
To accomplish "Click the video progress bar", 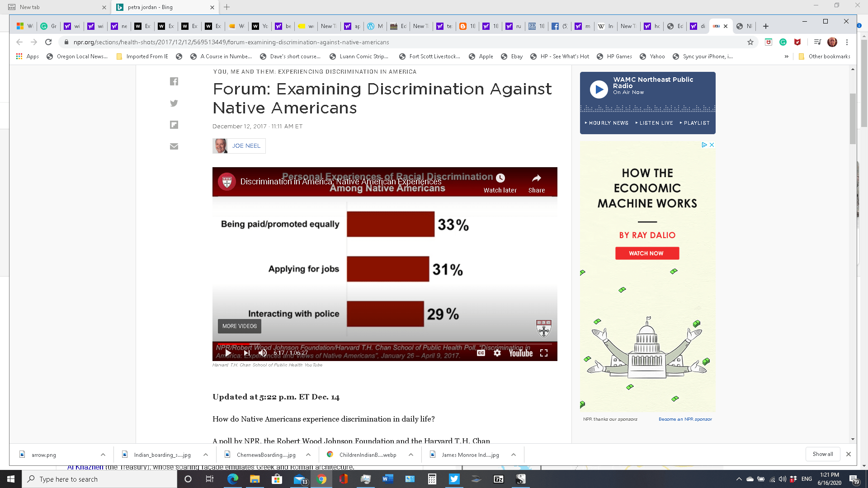I will [384, 344].
